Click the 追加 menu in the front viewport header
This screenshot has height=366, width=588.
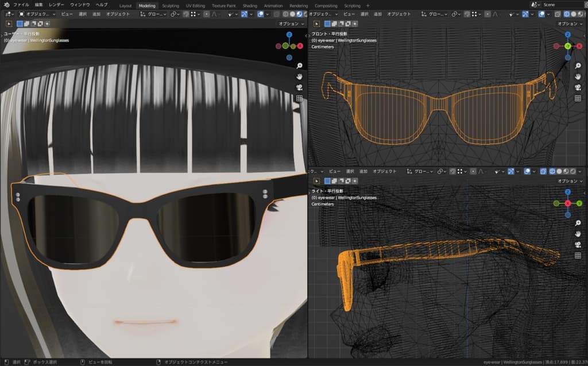pyautogui.click(x=377, y=14)
